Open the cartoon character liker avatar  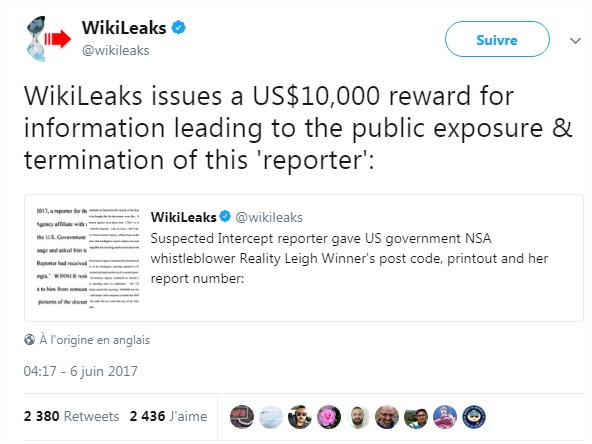pos(445,417)
